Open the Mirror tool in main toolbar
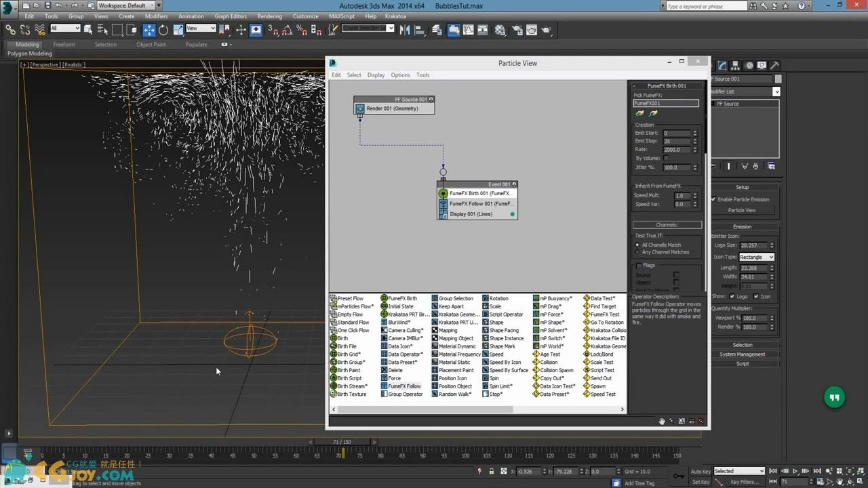 pyautogui.click(x=405, y=30)
